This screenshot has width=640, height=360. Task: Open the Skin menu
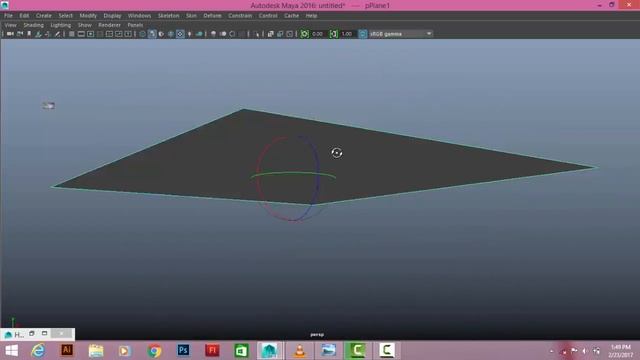pyautogui.click(x=191, y=16)
